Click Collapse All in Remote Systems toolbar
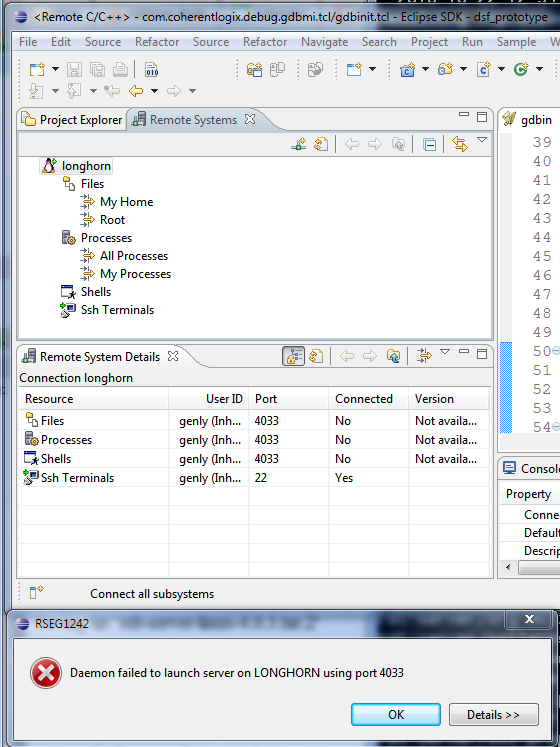This screenshot has width=560, height=747. coord(429,144)
